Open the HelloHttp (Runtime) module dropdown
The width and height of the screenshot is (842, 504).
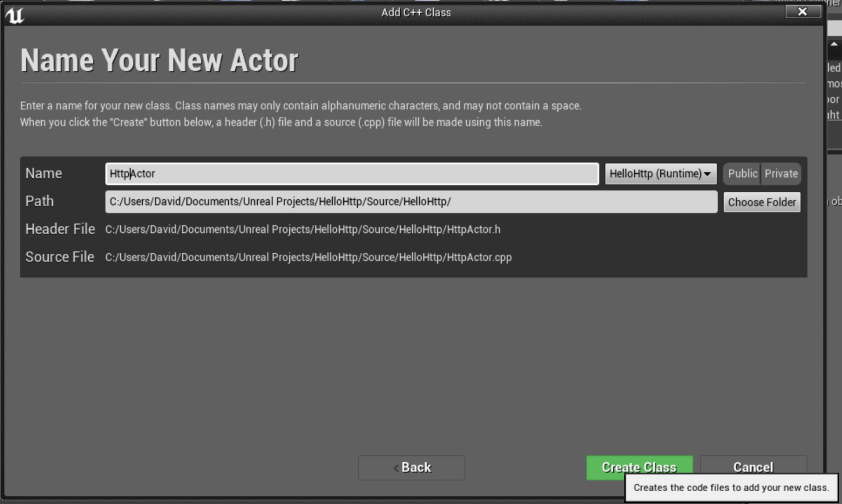pyautogui.click(x=660, y=174)
